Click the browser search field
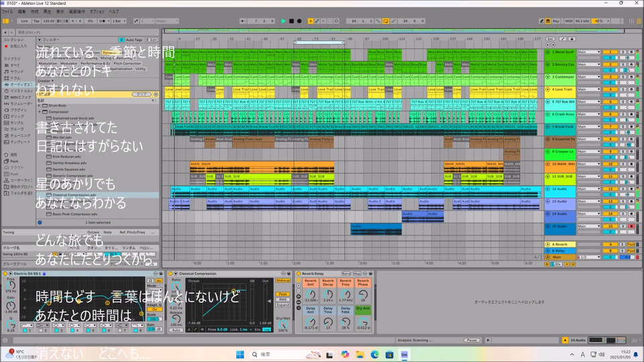 (87, 32)
